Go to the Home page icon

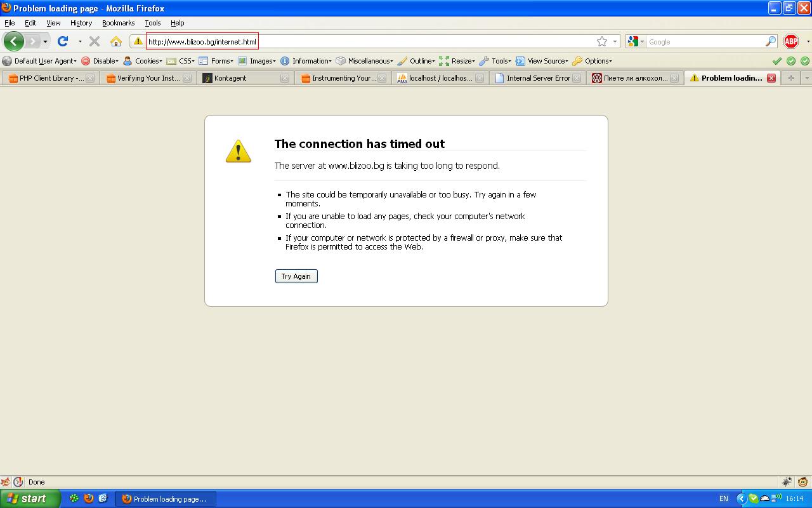click(x=115, y=41)
